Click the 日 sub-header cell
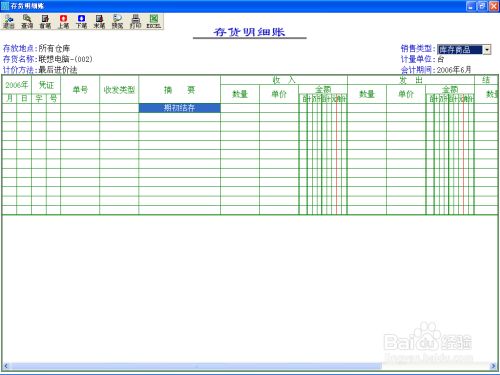 pyautogui.click(x=24, y=99)
